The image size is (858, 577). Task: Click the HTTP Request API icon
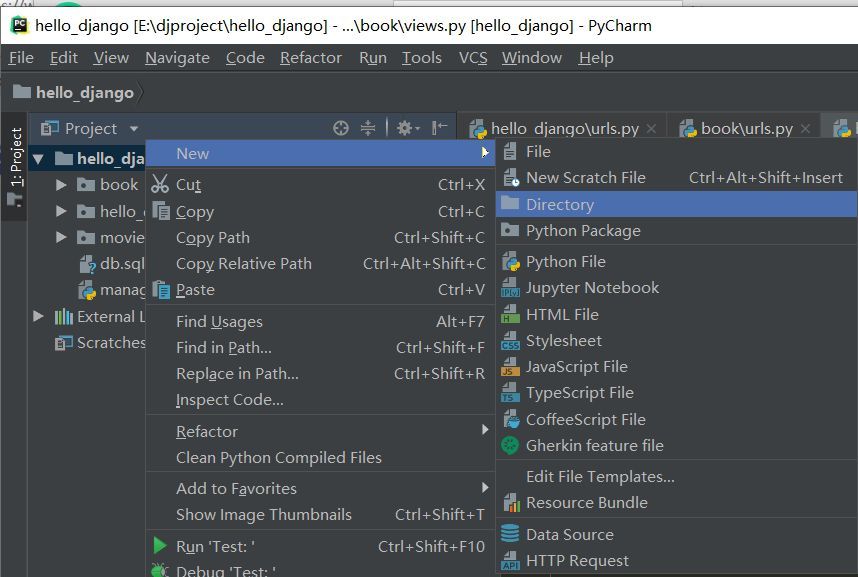click(510, 561)
